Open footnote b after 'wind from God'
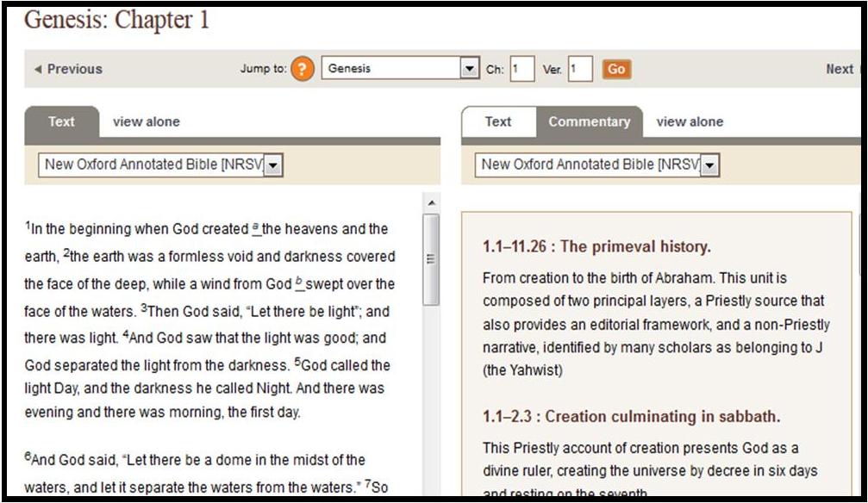The height and width of the screenshot is (503, 868). pos(299,283)
